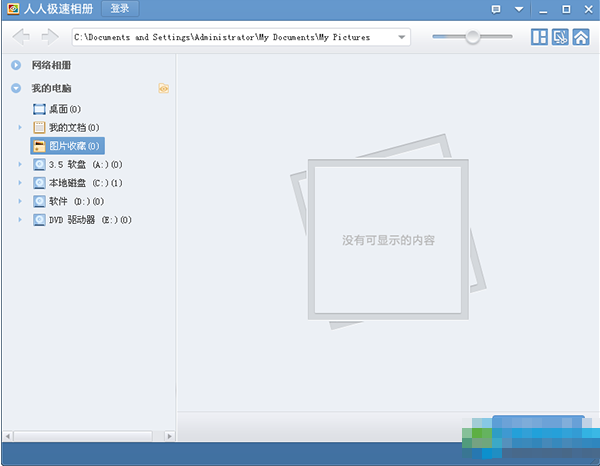Image resolution: width=600 pixels, height=466 pixels.
Task: Click the 人人极速相册 app logo icon
Action: pyautogui.click(x=13, y=8)
